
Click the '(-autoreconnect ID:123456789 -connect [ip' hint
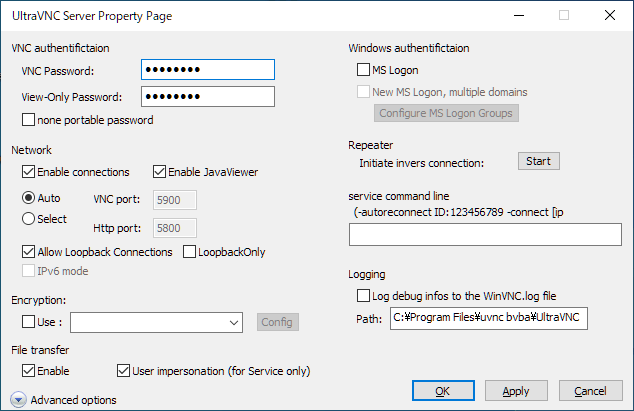tap(459, 212)
